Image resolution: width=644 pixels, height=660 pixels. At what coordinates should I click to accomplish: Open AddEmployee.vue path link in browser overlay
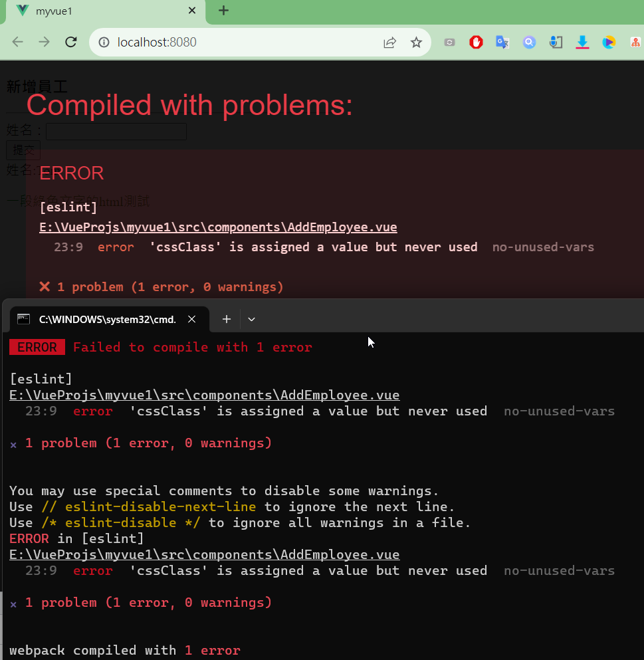pos(218,227)
